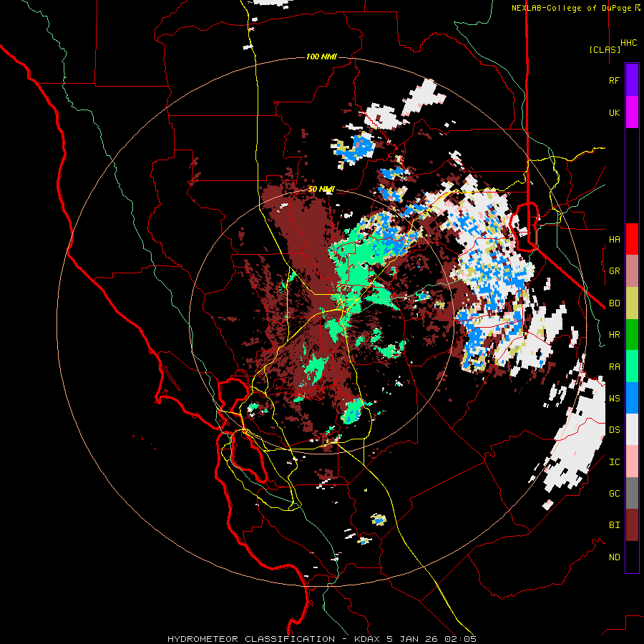Click the 02:05 timestamp
Image resolution: width=644 pixels, height=644 pixels.
click(x=459, y=639)
